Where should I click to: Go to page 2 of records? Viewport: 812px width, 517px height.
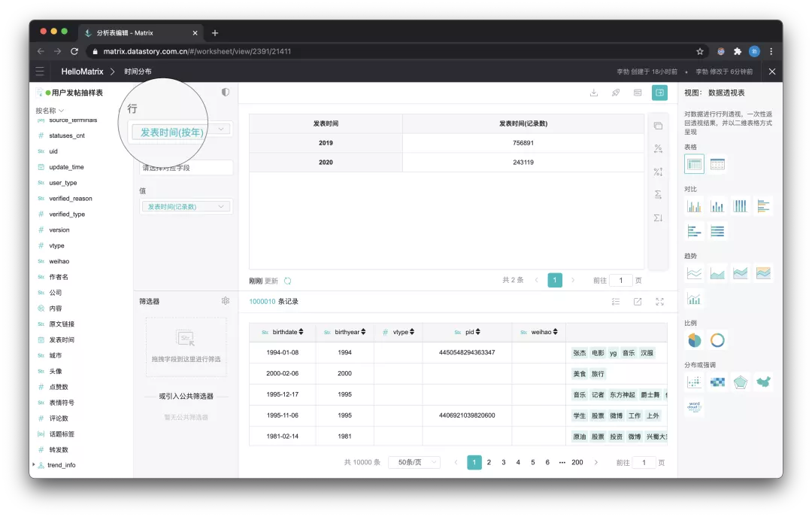click(x=489, y=462)
